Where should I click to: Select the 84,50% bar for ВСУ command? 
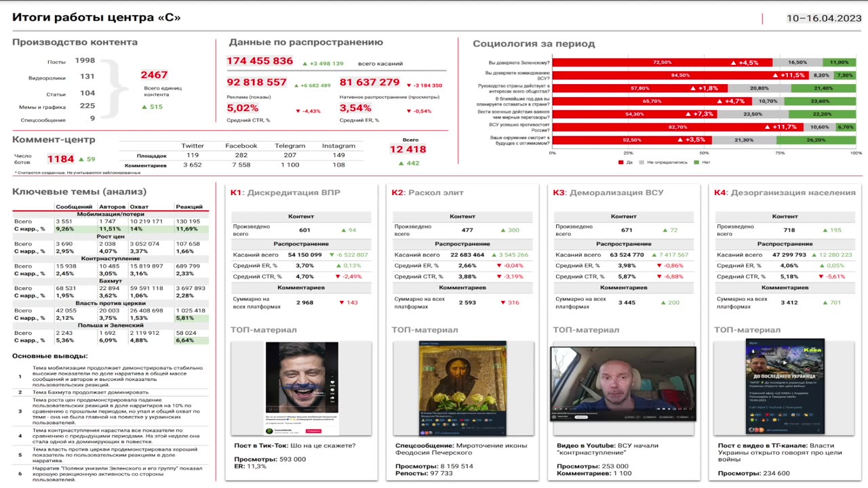click(x=681, y=75)
